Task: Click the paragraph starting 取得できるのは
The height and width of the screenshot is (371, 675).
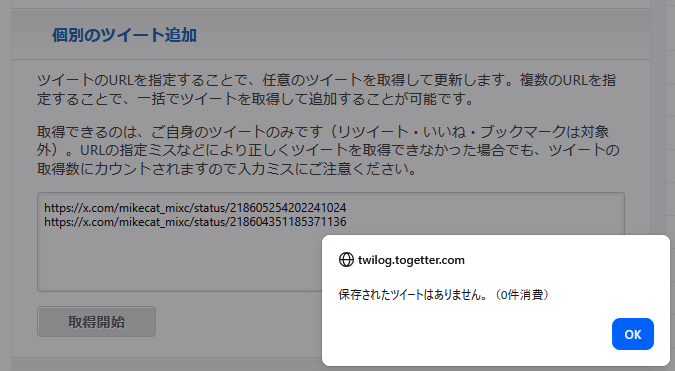Action: 328,150
